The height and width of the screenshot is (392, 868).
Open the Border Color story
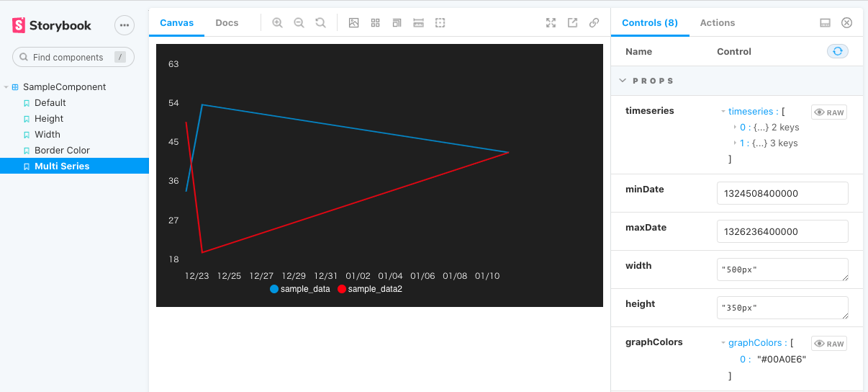[x=62, y=150]
